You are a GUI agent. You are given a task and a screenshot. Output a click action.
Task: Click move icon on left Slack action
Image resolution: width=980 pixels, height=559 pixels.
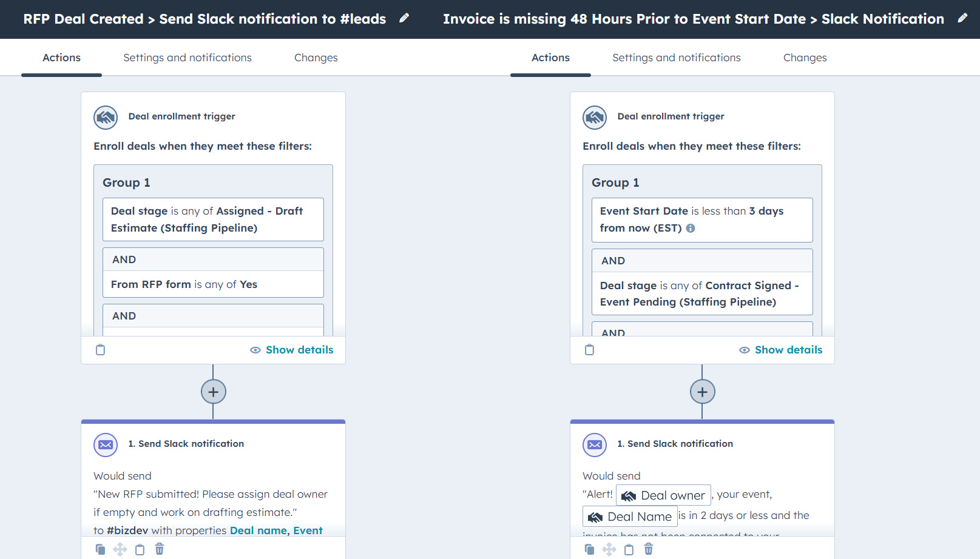pos(120,549)
